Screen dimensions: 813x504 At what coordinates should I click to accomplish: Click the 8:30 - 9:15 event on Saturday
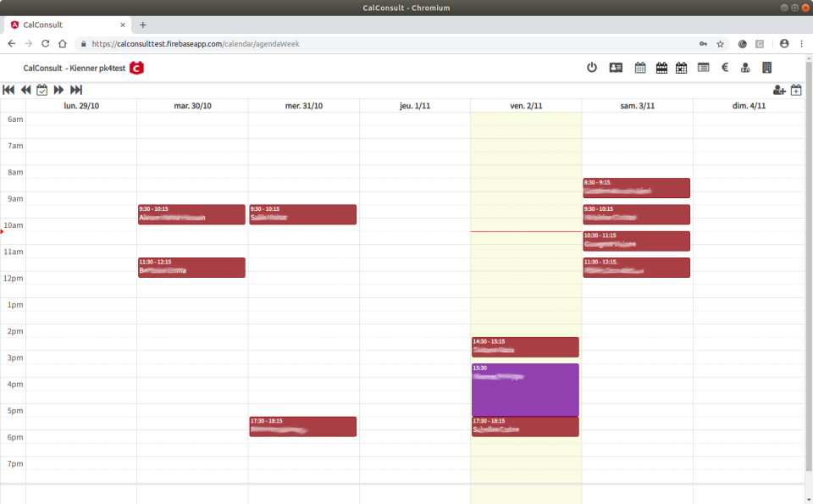pos(636,187)
